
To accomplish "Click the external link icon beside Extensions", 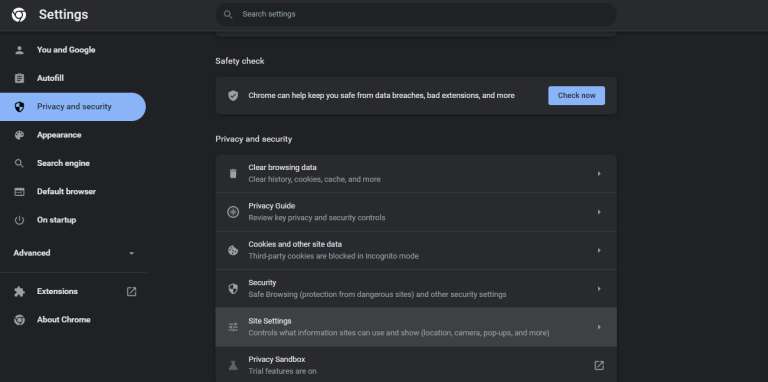I will (131, 291).
